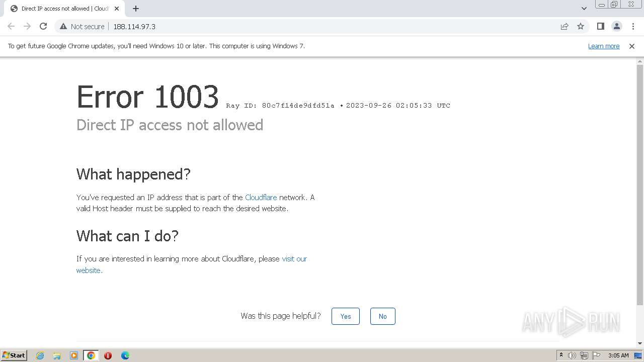
Task: Switch to Chrome taskbar button
Action: point(91,355)
